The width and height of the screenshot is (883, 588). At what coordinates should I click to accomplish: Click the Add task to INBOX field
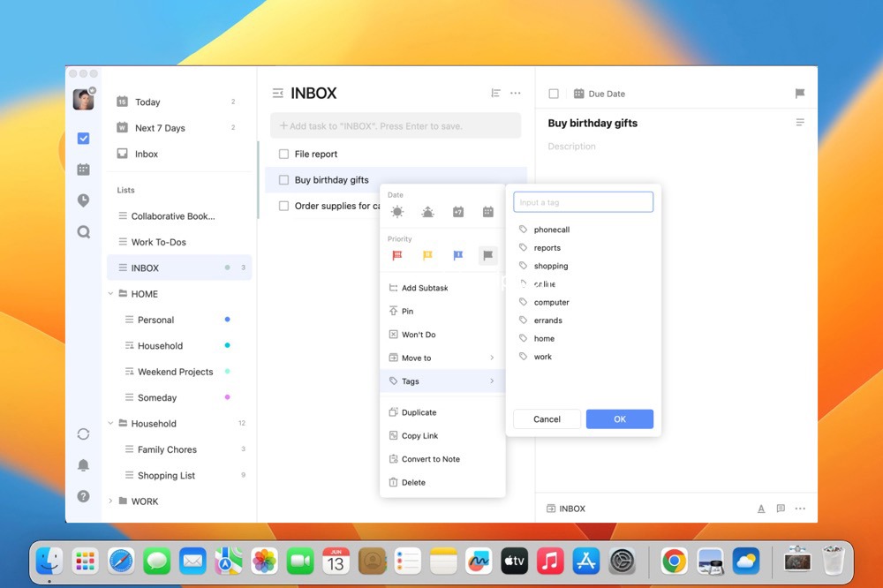click(x=396, y=125)
